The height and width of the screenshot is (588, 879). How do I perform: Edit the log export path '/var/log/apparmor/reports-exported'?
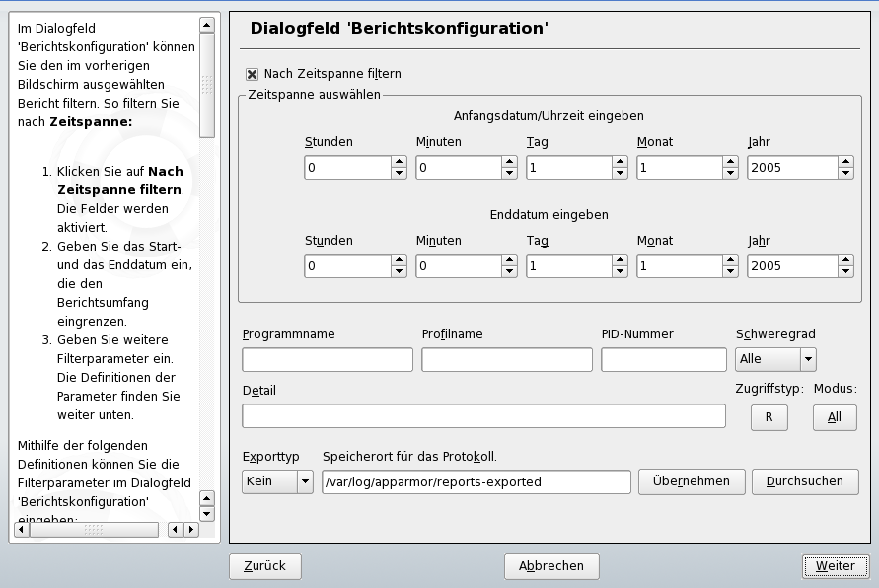(x=477, y=481)
